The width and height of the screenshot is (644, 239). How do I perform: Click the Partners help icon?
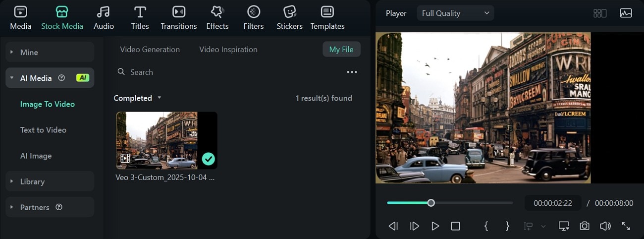pyautogui.click(x=59, y=207)
